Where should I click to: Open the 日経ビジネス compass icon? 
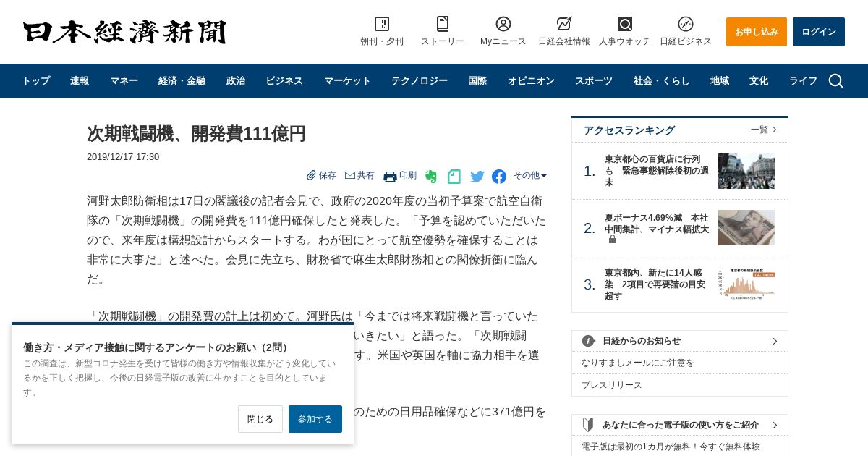pos(686,24)
